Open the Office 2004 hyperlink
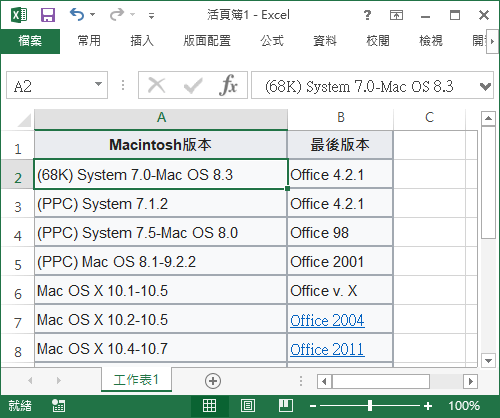The height and width of the screenshot is (418, 500). (x=327, y=320)
